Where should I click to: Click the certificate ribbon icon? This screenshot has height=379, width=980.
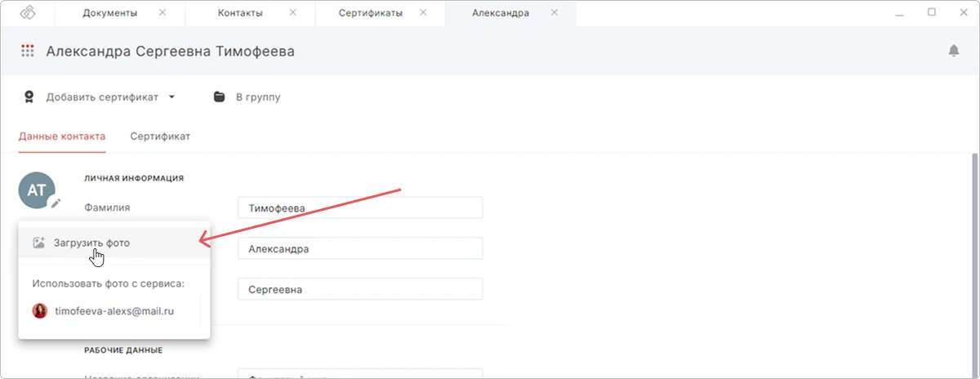(x=29, y=96)
